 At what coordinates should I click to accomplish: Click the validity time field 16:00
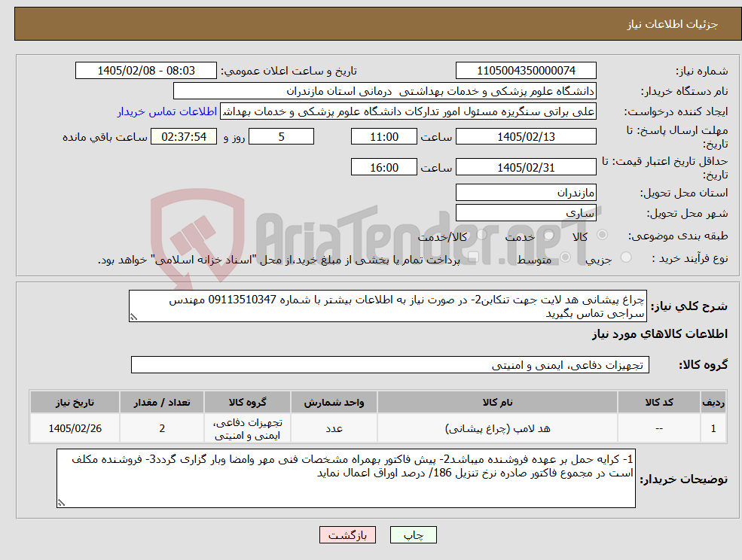coord(383,167)
